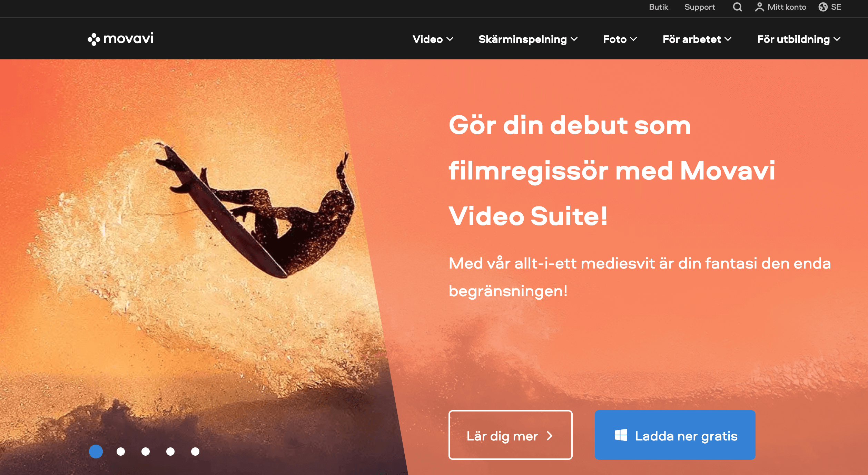The height and width of the screenshot is (475, 868).
Task: Open the För utbildning menu
Action: tap(798, 39)
